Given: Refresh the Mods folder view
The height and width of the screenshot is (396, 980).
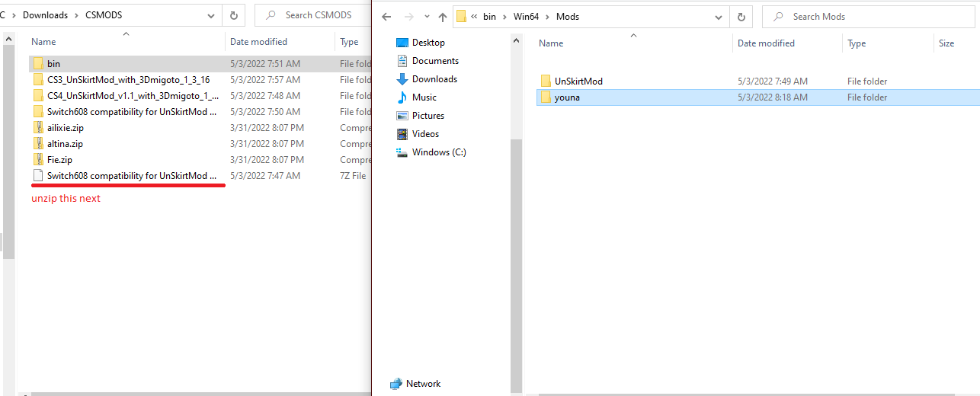Looking at the screenshot, I should 741,17.
